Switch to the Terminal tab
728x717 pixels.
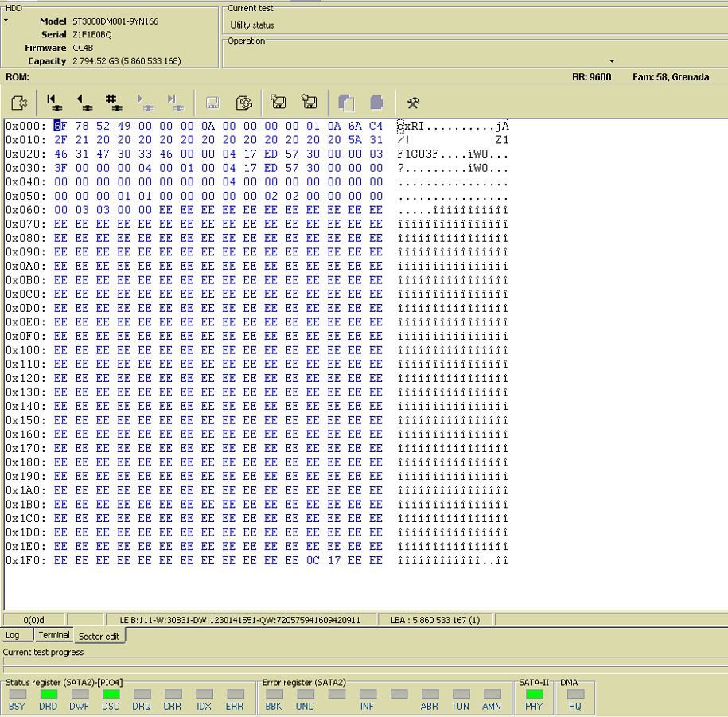54,635
